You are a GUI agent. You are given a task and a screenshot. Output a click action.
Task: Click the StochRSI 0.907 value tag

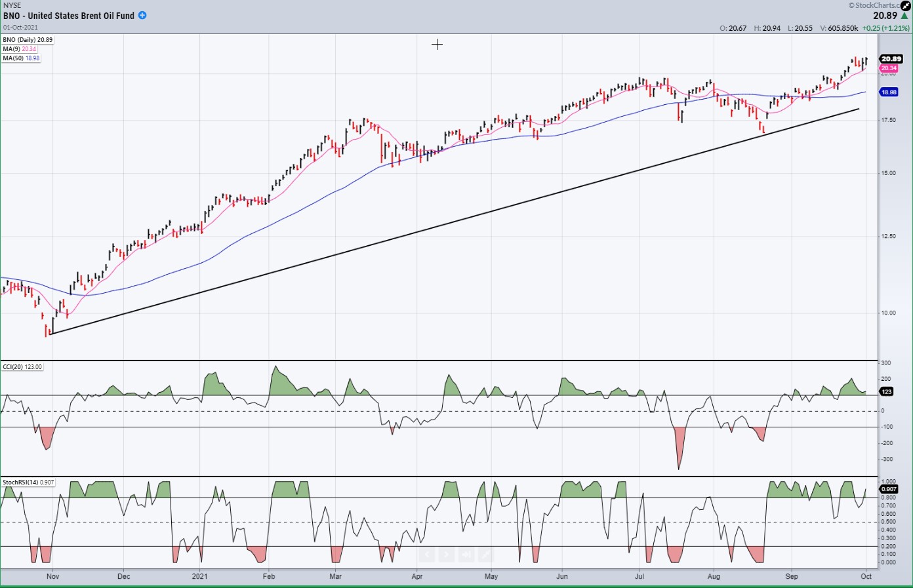pos(888,489)
